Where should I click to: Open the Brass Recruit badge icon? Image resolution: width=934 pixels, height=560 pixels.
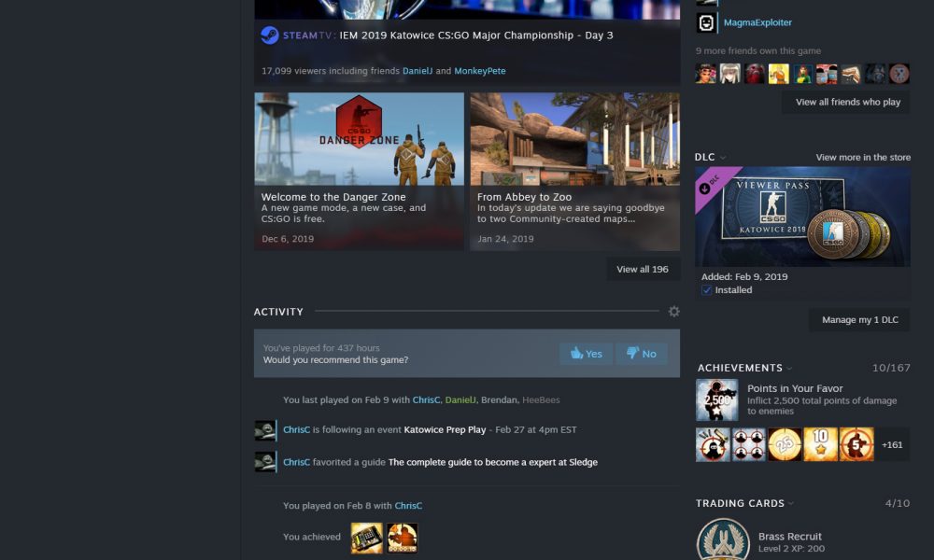723,539
